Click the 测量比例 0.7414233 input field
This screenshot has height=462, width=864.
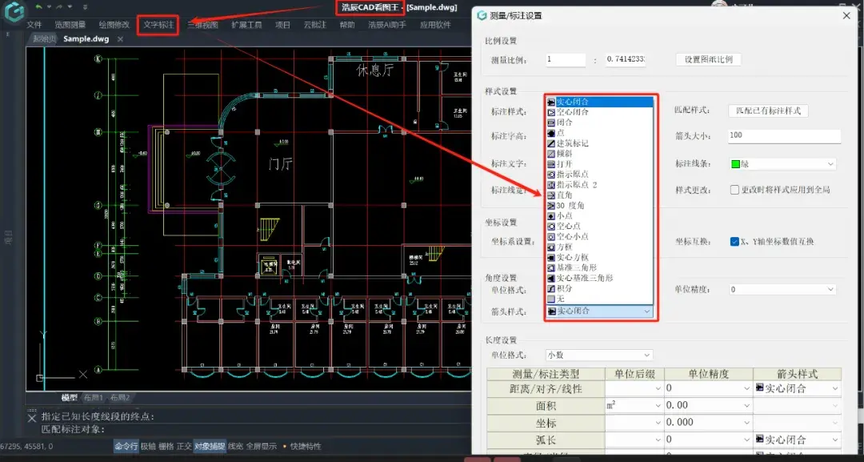[626, 60]
